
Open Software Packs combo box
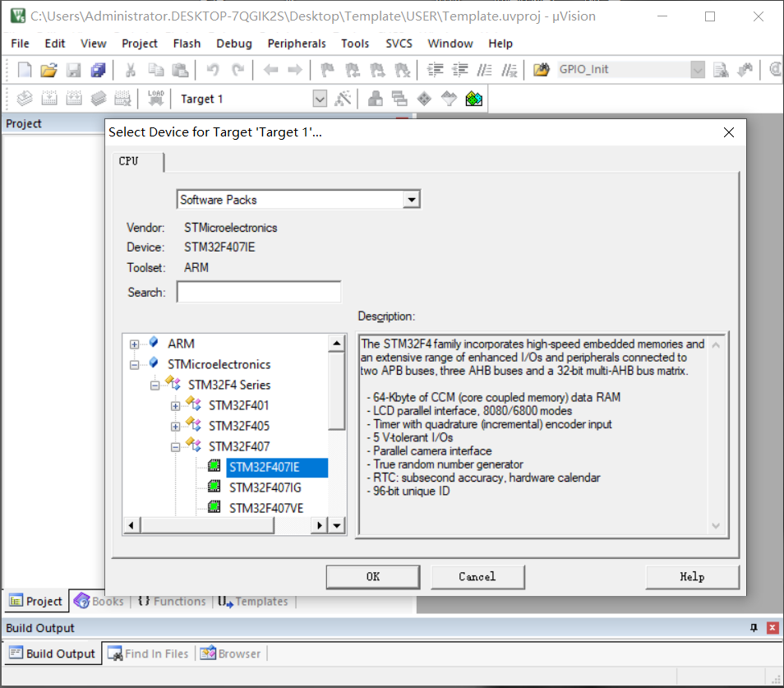[298, 200]
